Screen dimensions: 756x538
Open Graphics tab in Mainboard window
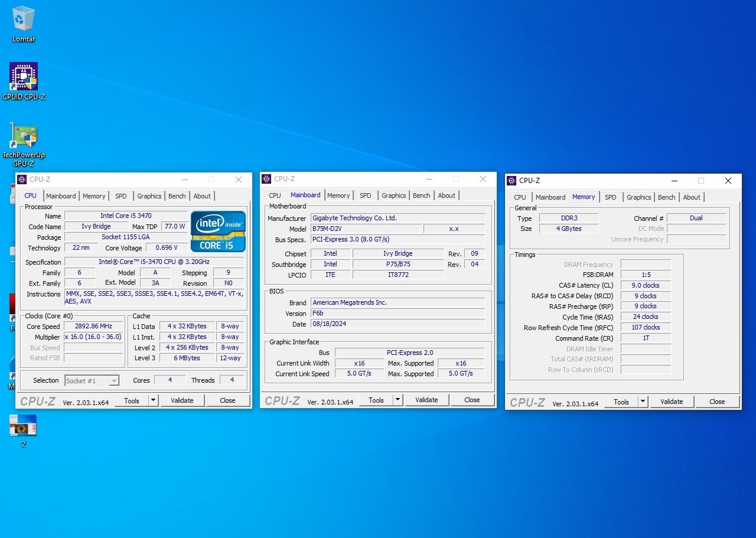point(394,195)
